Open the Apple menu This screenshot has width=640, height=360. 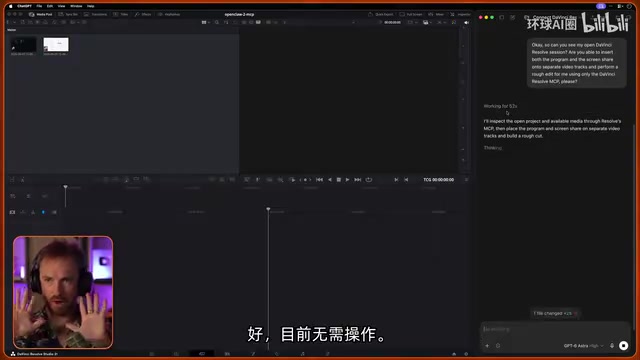[x=11, y=6]
